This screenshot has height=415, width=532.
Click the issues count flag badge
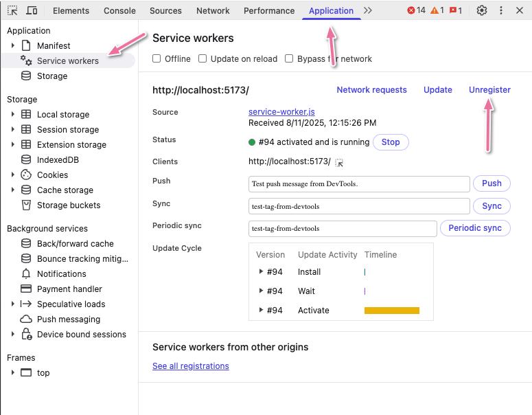pyautogui.click(x=456, y=10)
